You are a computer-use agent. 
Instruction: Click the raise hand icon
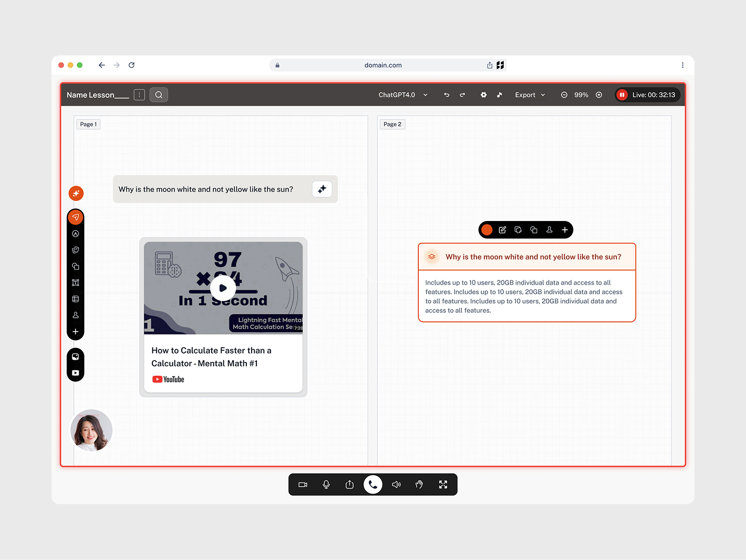pos(420,484)
